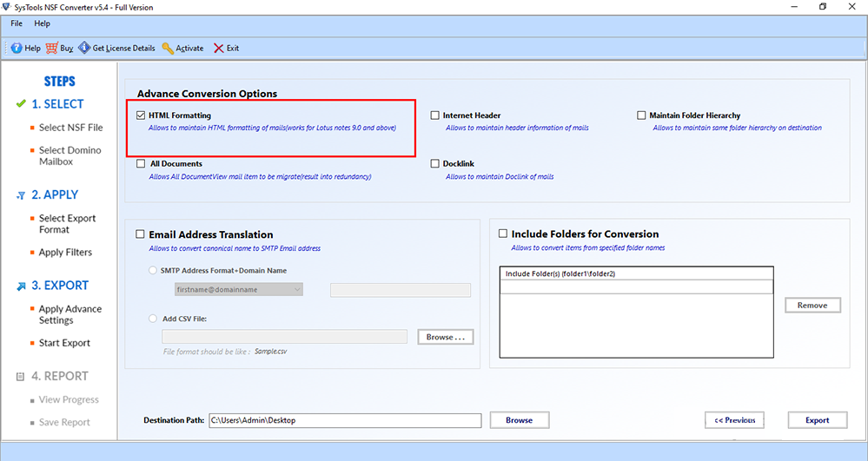868x461 pixels.
Task: Open the File menu
Action: pos(17,23)
